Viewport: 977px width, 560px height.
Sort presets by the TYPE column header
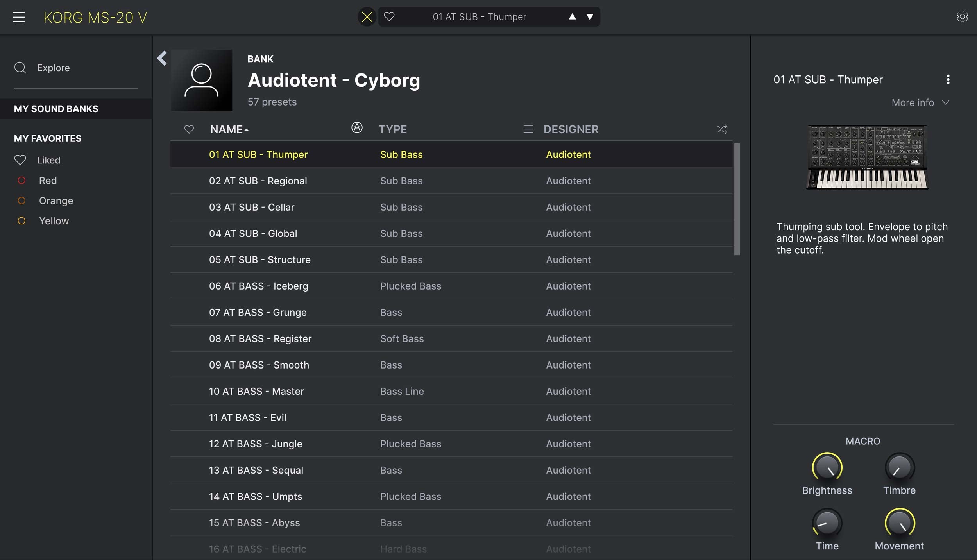392,129
